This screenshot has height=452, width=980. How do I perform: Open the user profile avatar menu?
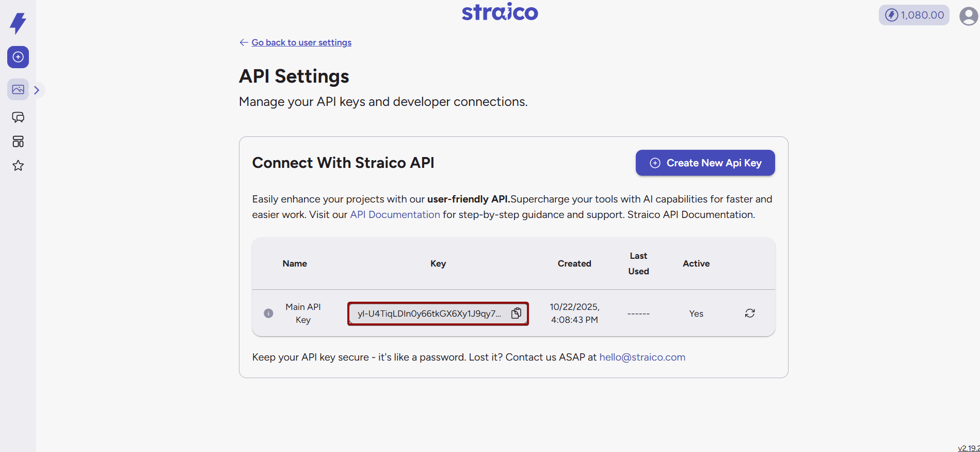point(969,16)
